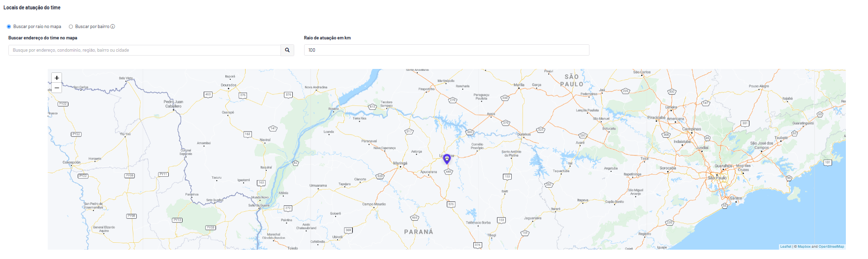Click the purple location pin marker
Viewport: 868px width, 259px height.
(x=447, y=159)
